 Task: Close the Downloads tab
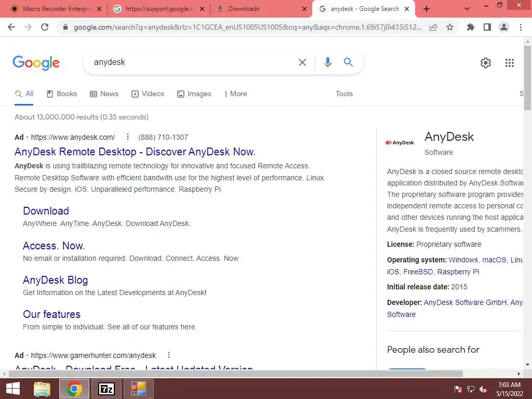pyautogui.click(x=304, y=9)
